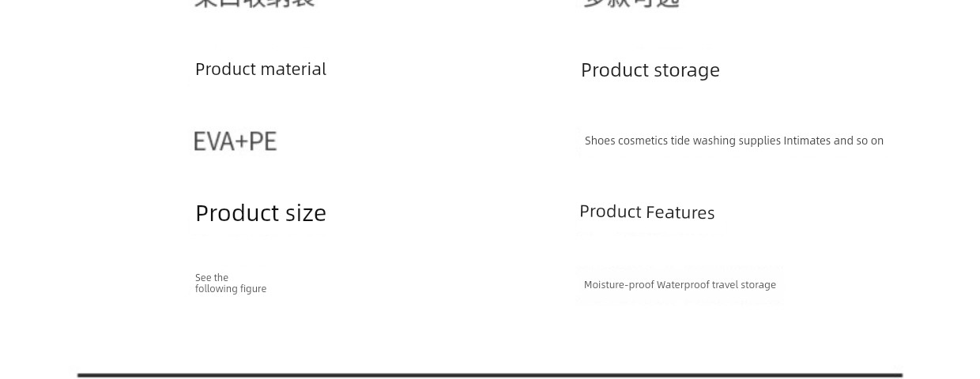Click the "Product material" heading

pyautogui.click(x=261, y=69)
